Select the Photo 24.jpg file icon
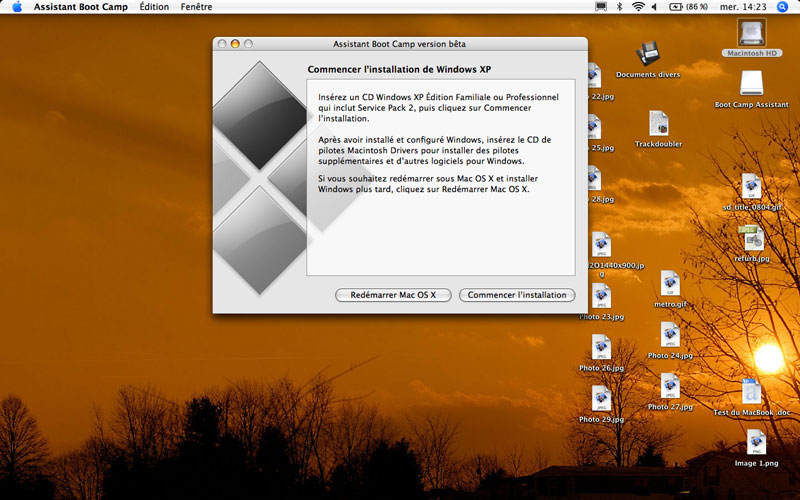 670,335
